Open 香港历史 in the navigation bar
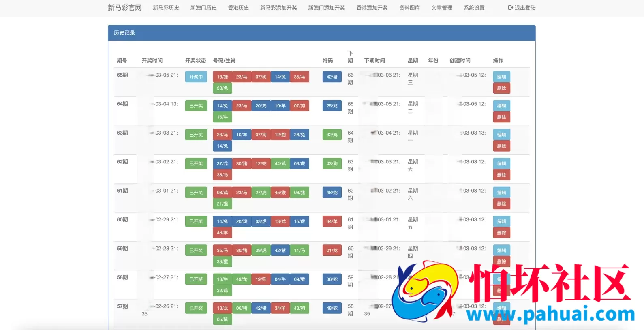The height and width of the screenshot is (330, 644). tap(238, 8)
